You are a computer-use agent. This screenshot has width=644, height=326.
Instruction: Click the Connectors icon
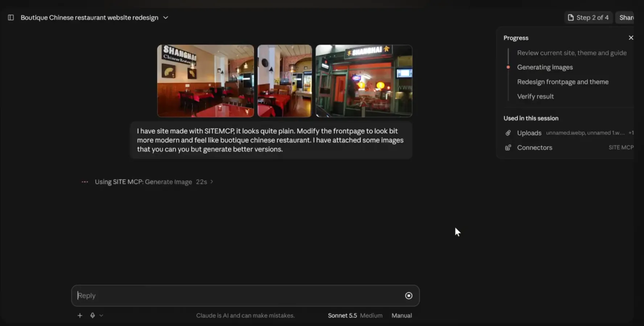click(x=508, y=147)
